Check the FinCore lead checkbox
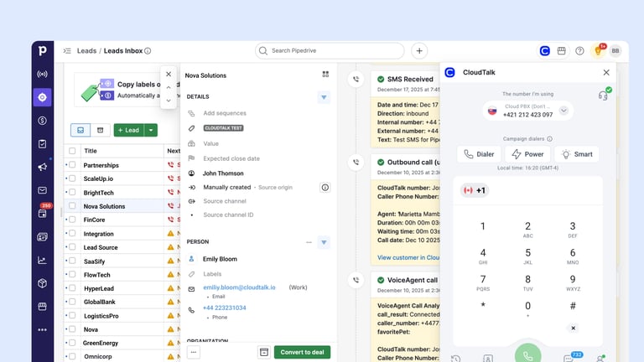 tap(72, 220)
